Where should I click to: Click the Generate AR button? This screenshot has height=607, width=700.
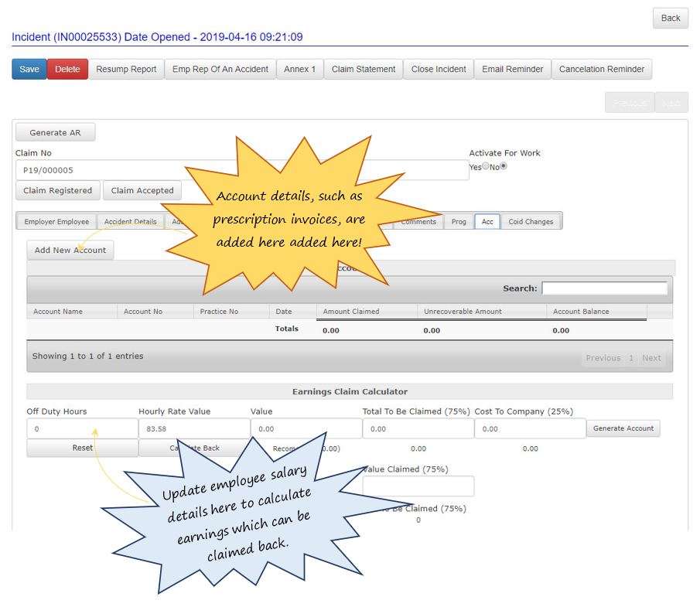tap(55, 131)
